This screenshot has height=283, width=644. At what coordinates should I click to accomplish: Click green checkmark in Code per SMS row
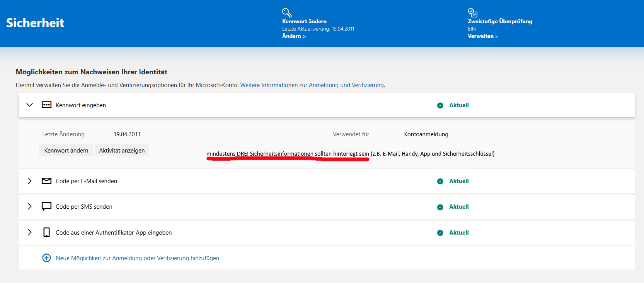coord(440,207)
